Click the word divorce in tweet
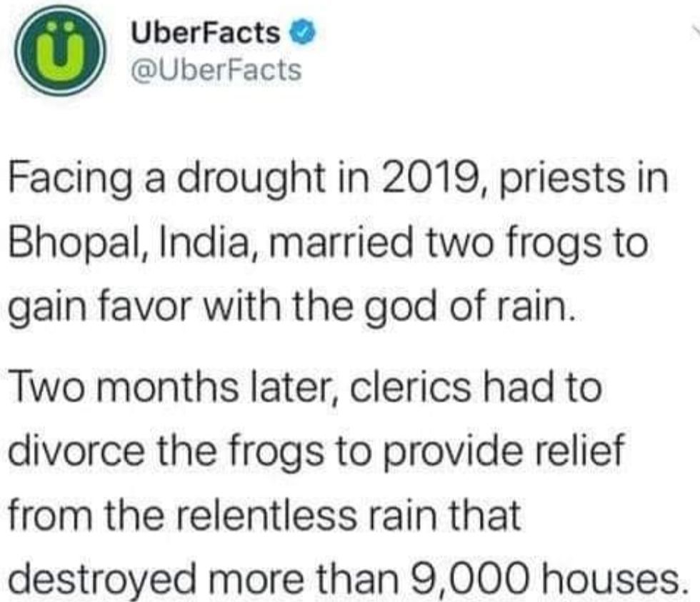The image size is (700, 602). (76, 450)
